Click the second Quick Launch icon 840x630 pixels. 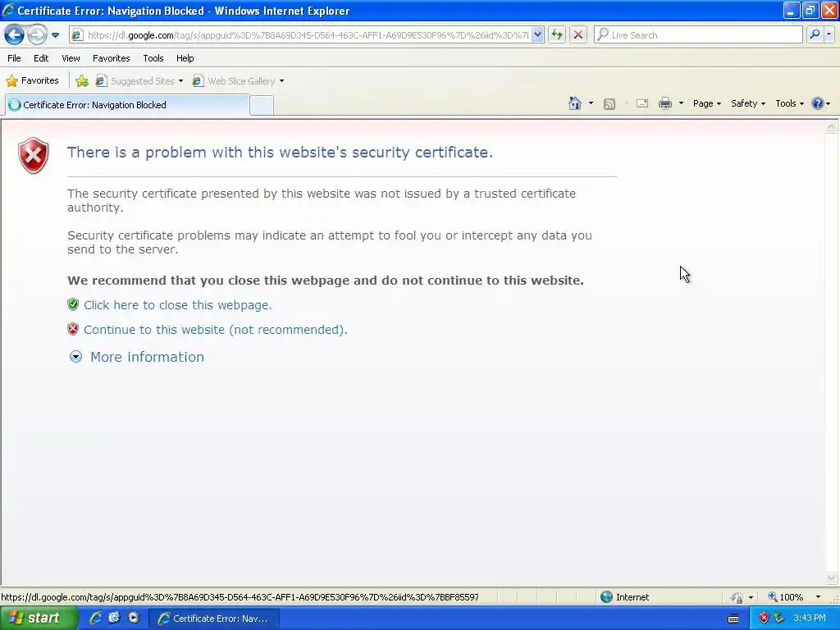point(114,619)
